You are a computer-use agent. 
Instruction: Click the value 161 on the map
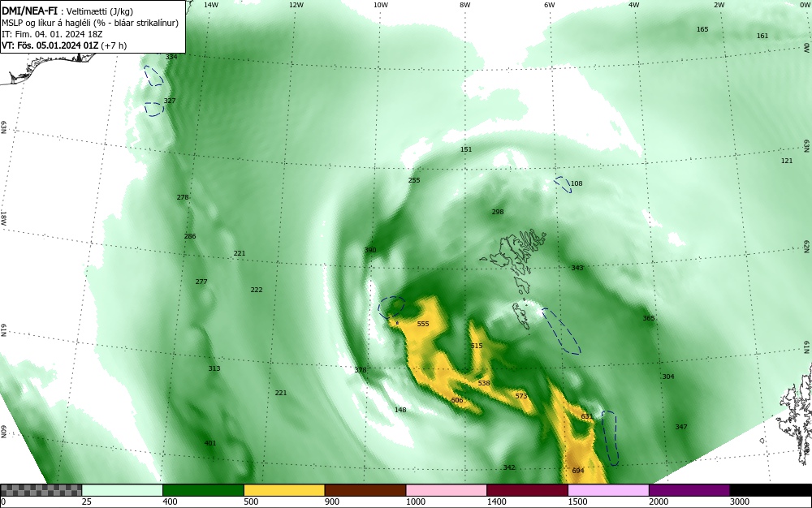pos(762,36)
